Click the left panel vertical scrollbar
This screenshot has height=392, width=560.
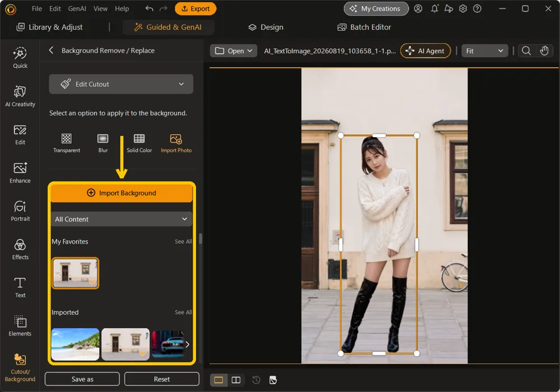[200, 239]
